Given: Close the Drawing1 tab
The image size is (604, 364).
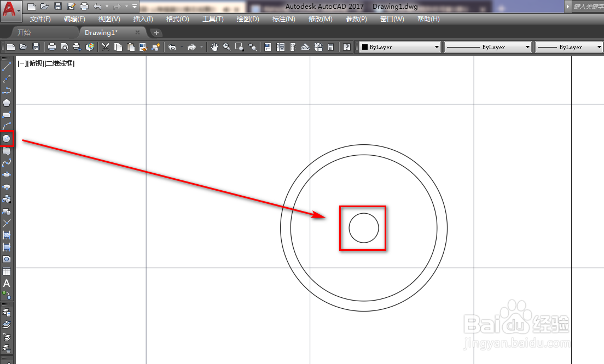Looking at the screenshot, I should [x=137, y=32].
